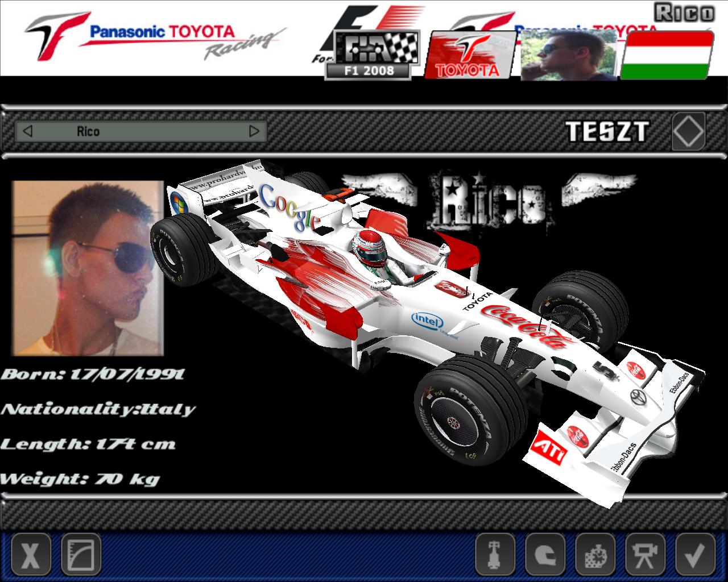Click the driver photo thumbnail in header

569,55
